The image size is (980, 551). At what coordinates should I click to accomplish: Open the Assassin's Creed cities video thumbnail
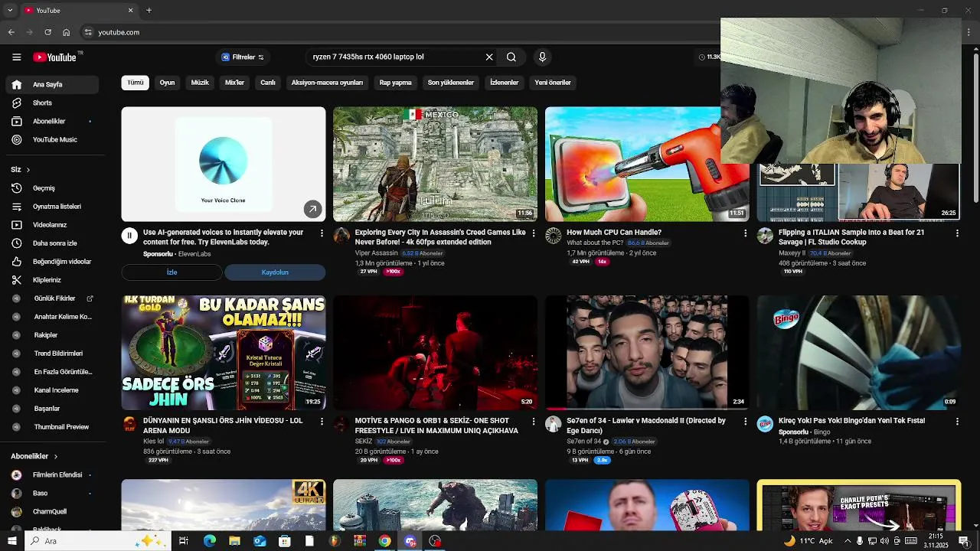pyautogui.click(x=435, y=164)
